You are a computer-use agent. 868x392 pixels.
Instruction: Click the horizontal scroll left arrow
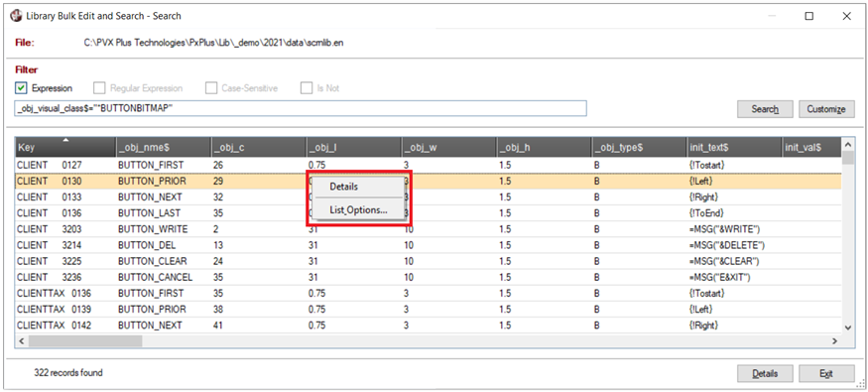[22, 341]
